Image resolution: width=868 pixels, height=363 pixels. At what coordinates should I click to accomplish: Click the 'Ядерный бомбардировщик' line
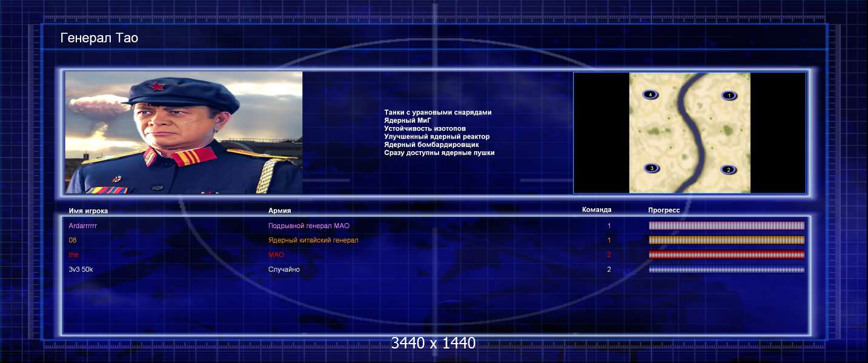(431, 145)
